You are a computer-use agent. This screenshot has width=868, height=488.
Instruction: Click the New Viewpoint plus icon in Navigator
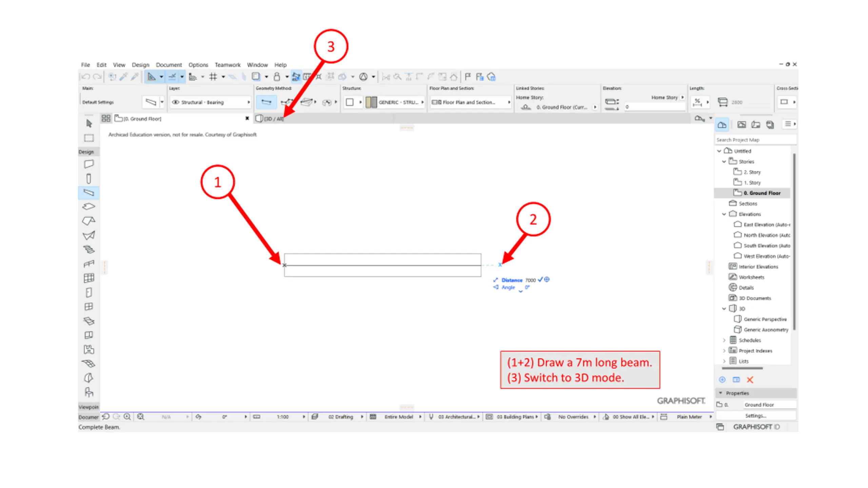[x=722, y=380]
